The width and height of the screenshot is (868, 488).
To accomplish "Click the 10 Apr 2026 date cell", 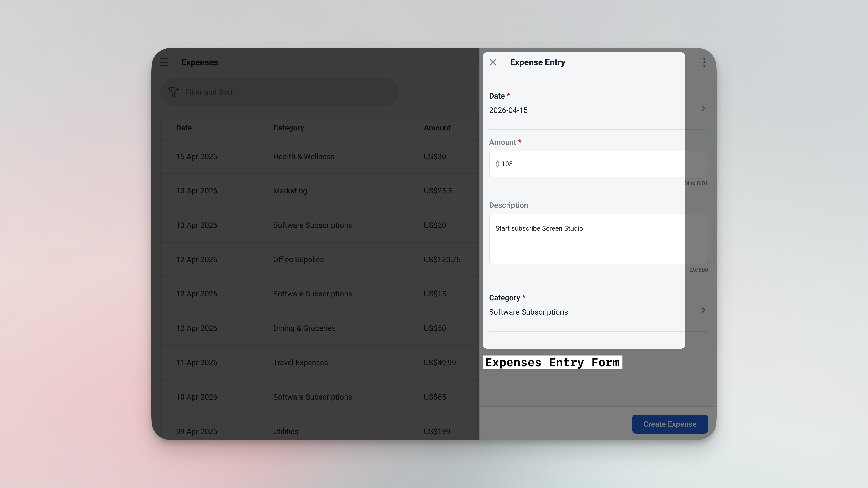I will [196, 397].
